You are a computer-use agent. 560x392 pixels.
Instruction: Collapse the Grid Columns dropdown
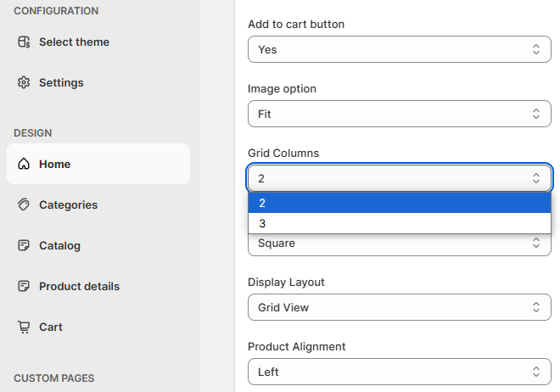point(400,178)
